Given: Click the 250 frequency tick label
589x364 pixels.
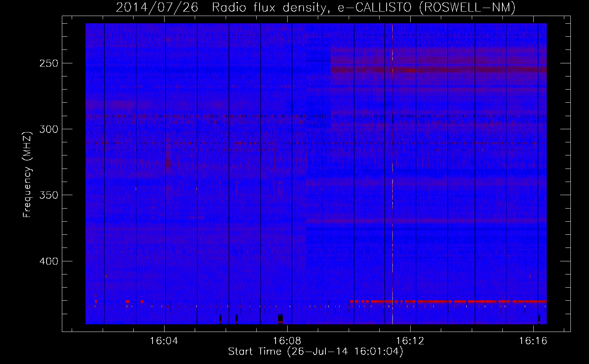Looking at the screenshot, I should tap(49, 63).
